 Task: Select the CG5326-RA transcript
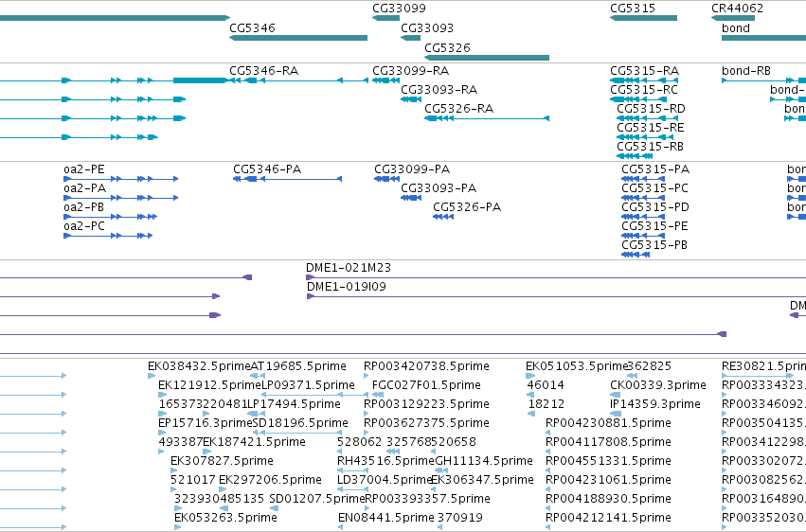(487, 118)
